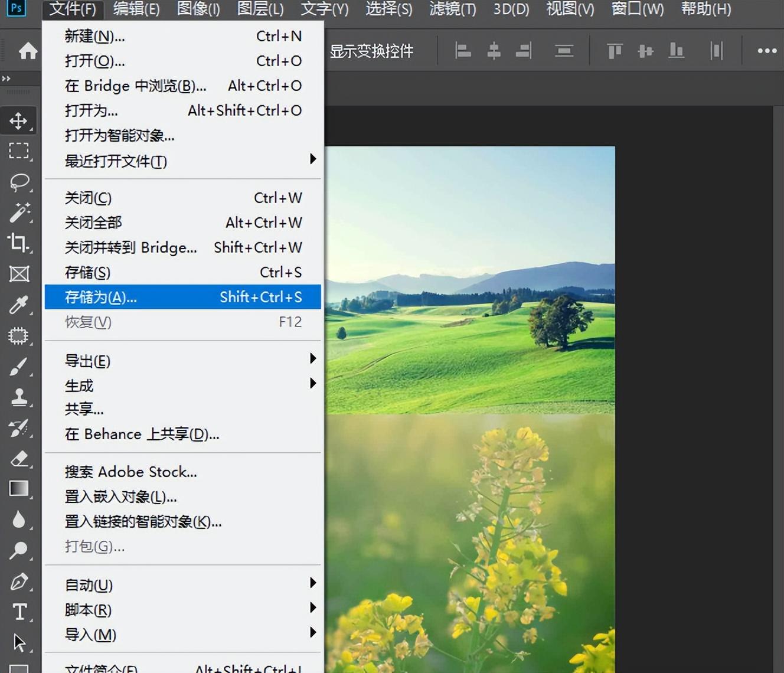Open the three-dots more options button

point(767,51)
